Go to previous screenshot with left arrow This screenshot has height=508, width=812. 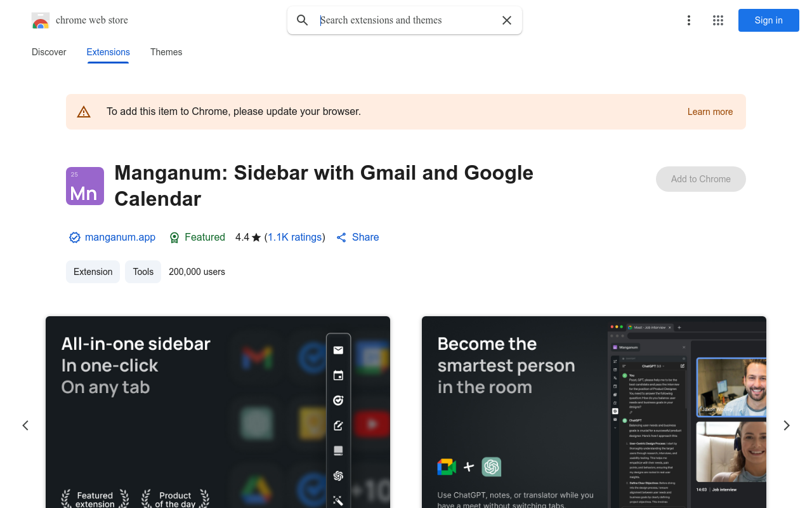(x=25, y=425)
